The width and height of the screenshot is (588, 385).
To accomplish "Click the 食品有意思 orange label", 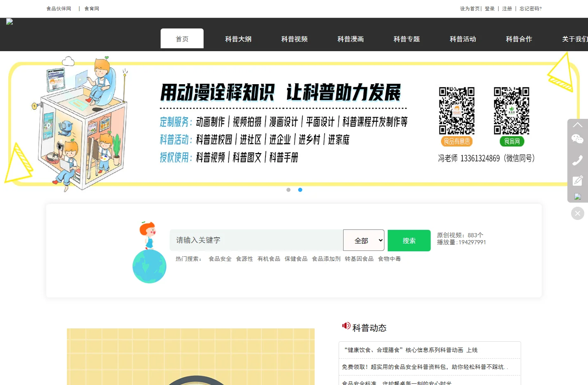I will click(x=457, y=141).
